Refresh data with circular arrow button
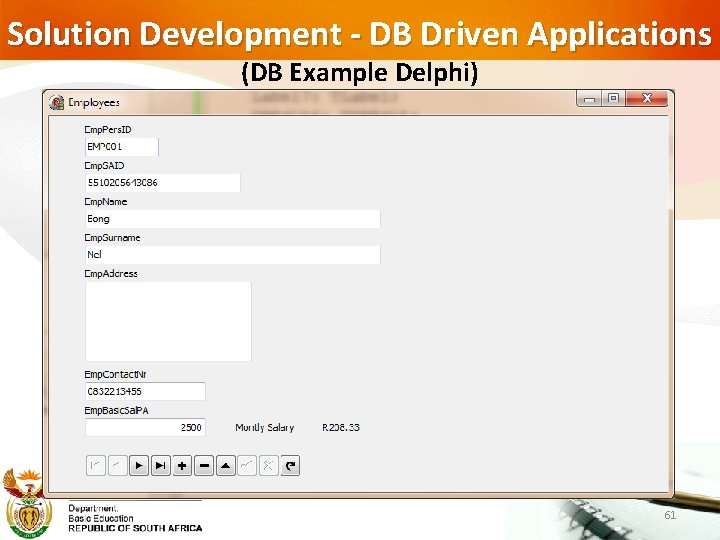This screenshot has height=540, width=720. point(290,466)
